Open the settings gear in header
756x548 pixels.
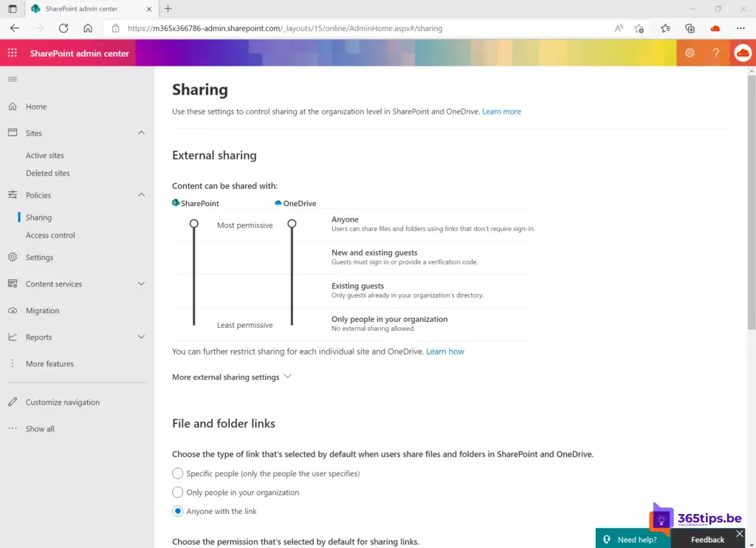[x=690, y=53]
